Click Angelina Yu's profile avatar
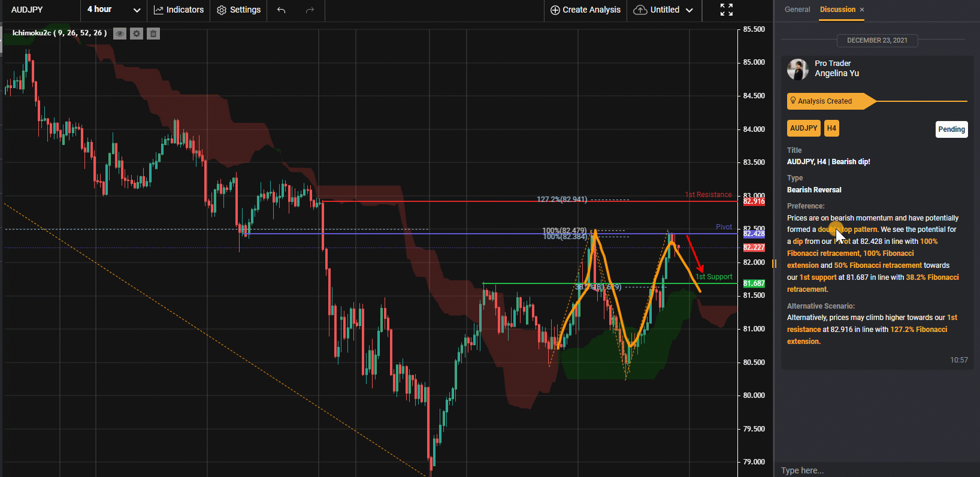Image resolution: width=980 pixels, height=477 pixels. pos(798,69)
